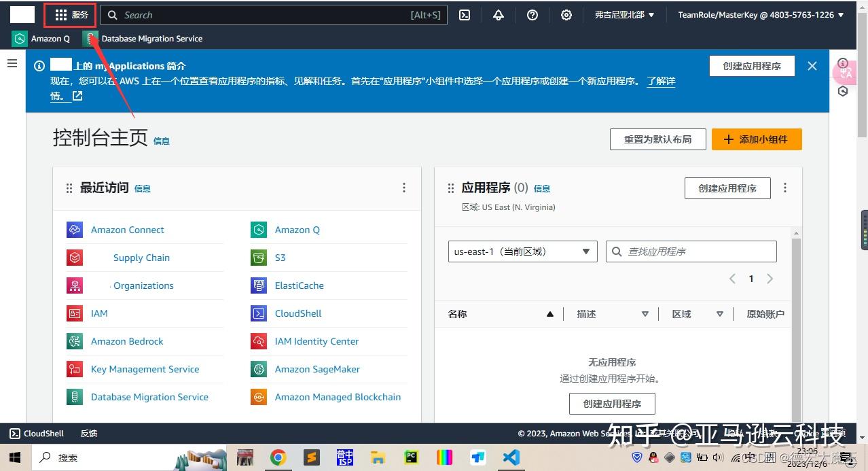
Task: Open the 信息 link beside 控制台主页
Action: (x=162, y=141)
